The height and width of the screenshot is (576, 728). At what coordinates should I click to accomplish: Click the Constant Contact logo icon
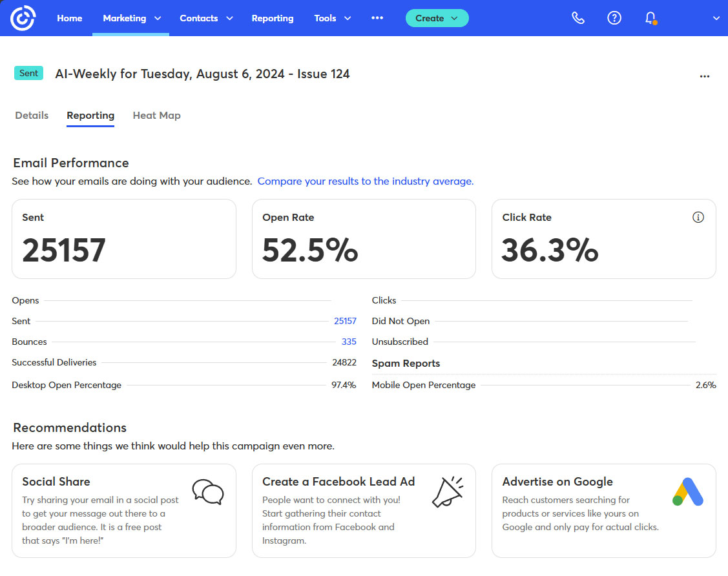[x=23, y=18]
